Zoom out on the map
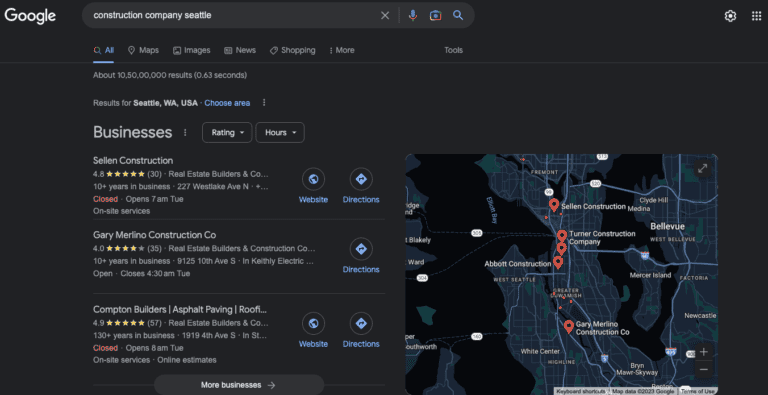 pos(704,370)
